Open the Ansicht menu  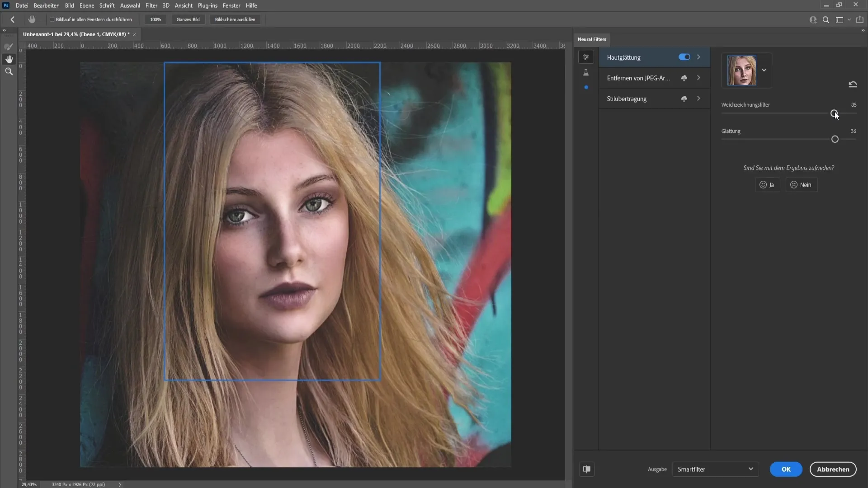click(184, 5)
